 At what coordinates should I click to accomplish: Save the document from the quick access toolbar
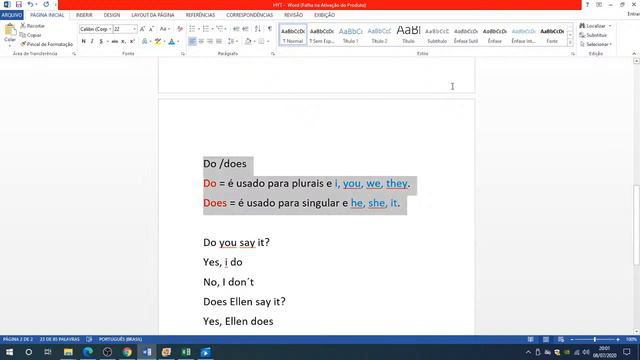point(18,4)
